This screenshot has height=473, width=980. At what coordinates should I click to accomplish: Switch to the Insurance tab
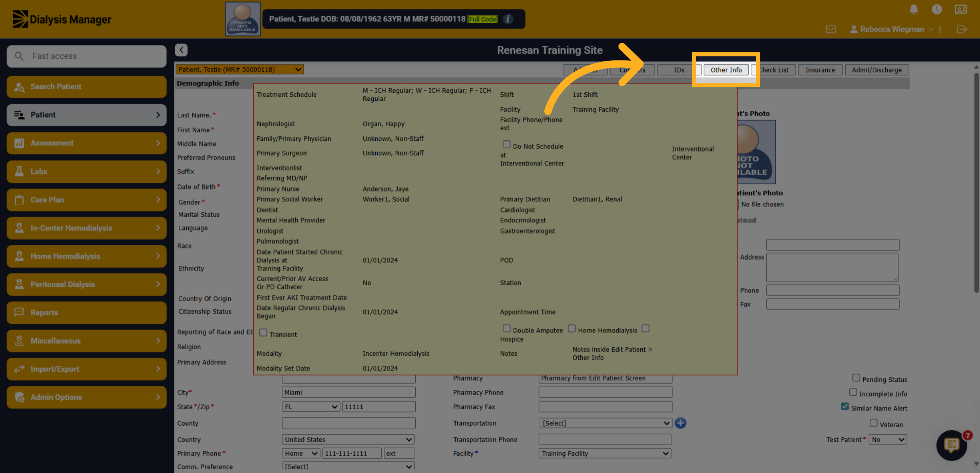click(x=820, y=70)
